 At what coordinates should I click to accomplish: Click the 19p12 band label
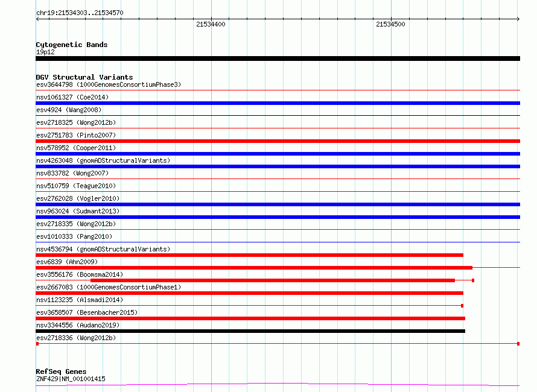pyautogui.click(x=45, y=52)
